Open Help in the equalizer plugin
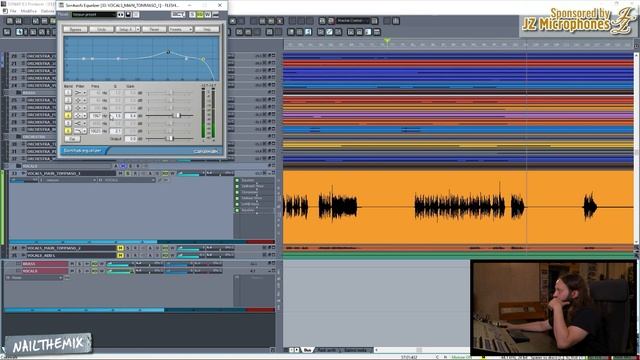Image resolution: width=640 pixels, height=360 pixels. click(207, 29)
